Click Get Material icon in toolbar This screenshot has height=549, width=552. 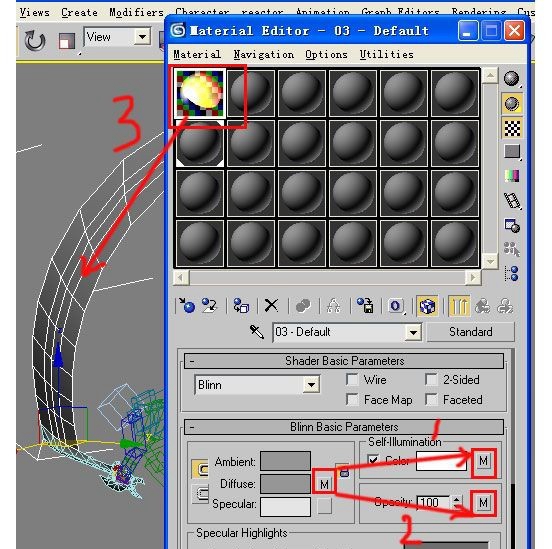coord(186,306)
